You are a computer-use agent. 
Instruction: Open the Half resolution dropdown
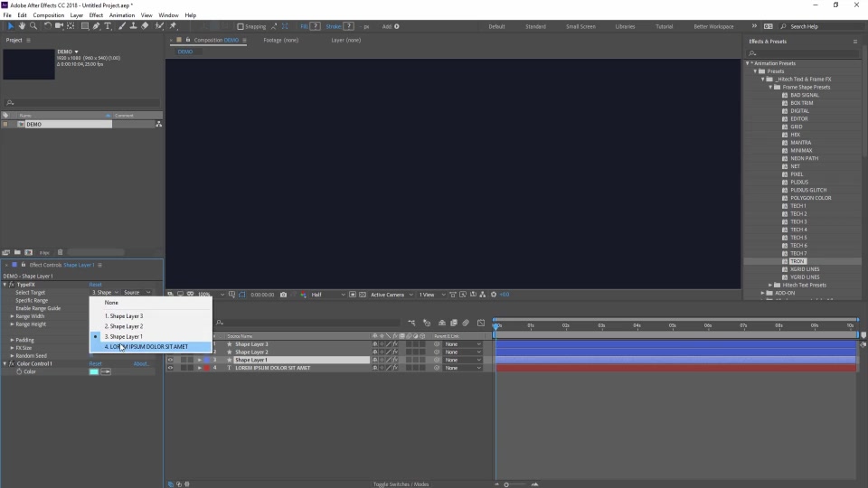(x=327, y=295)
